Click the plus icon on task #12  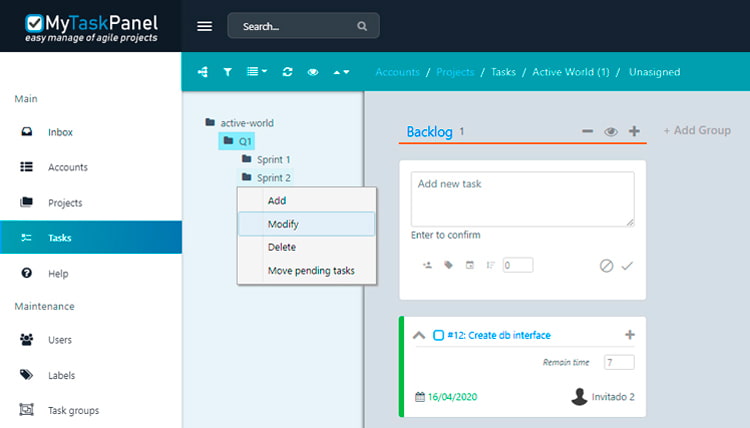630,335
